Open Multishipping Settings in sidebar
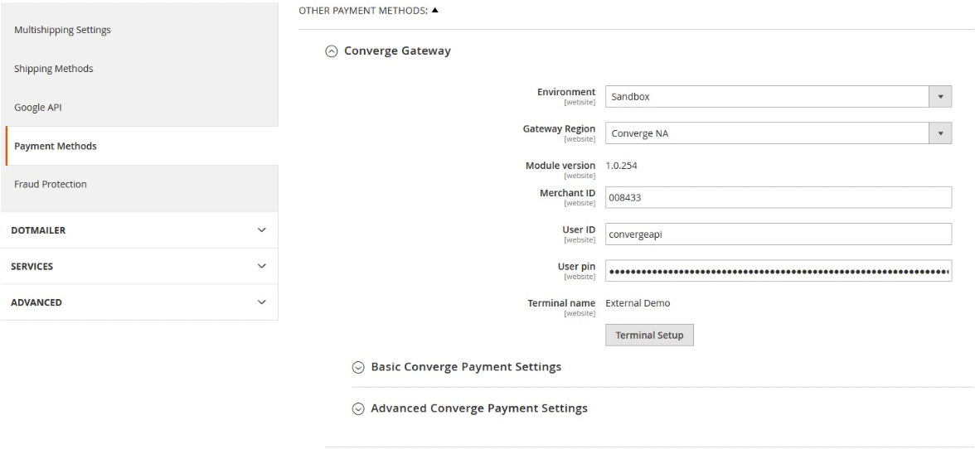Viewport: 980px width, 449px height. tap(62, 30)
